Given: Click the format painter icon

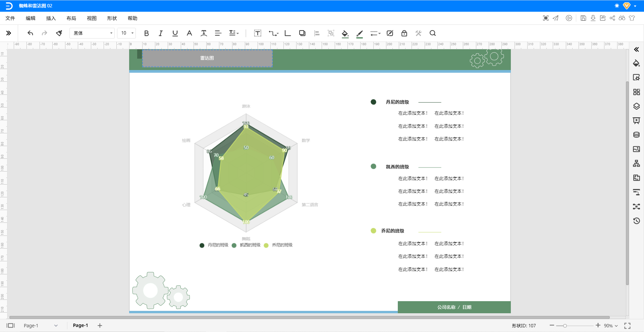Looking at the screenshot, I should click(x=59, y=33).
